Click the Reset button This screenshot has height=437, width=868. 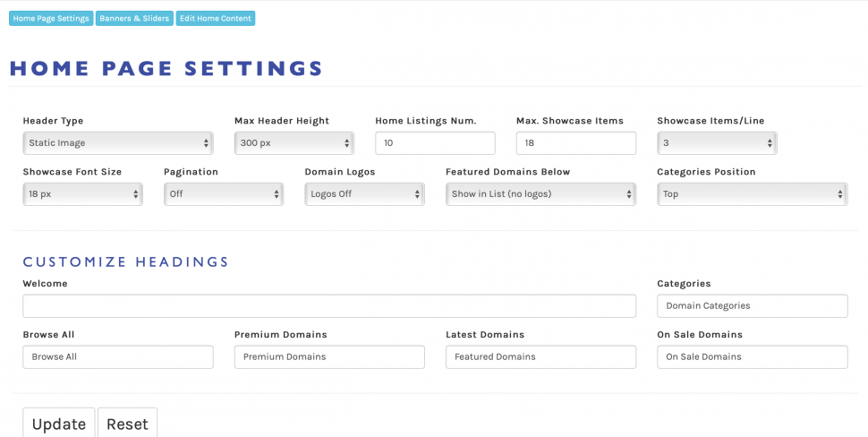[x=127, y=424]
